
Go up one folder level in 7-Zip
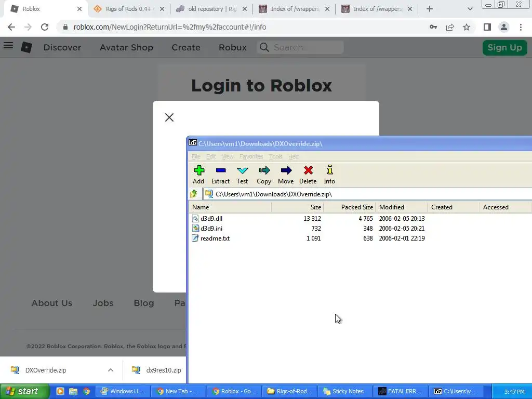point(194,194)
